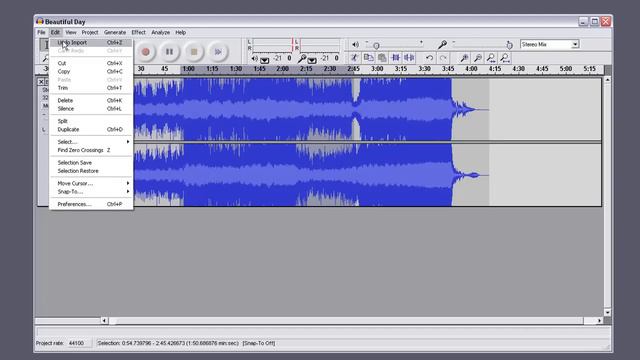This screenshot has width=640, height=360.
Task: Click the Pause transport button
Action: click(169, 52)
